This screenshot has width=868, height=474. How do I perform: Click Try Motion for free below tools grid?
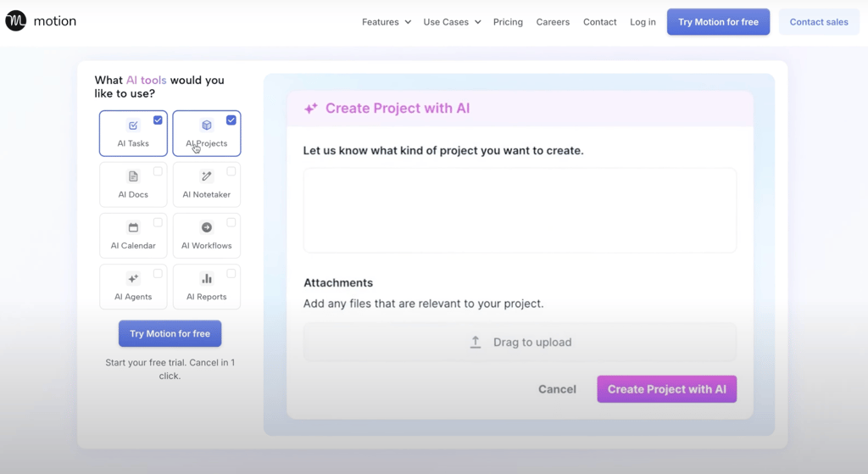point(170,333)
